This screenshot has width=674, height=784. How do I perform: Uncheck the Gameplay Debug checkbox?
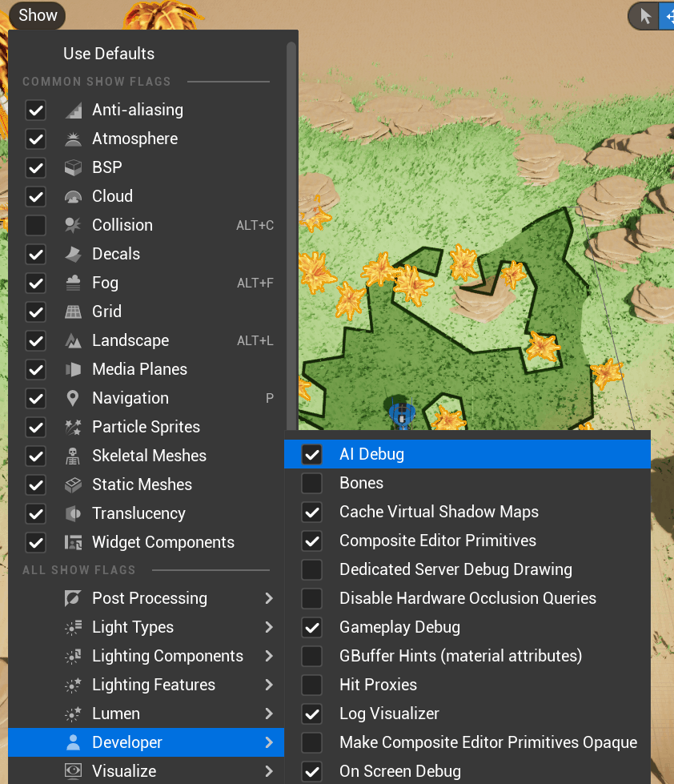click(x=312, y=628)
